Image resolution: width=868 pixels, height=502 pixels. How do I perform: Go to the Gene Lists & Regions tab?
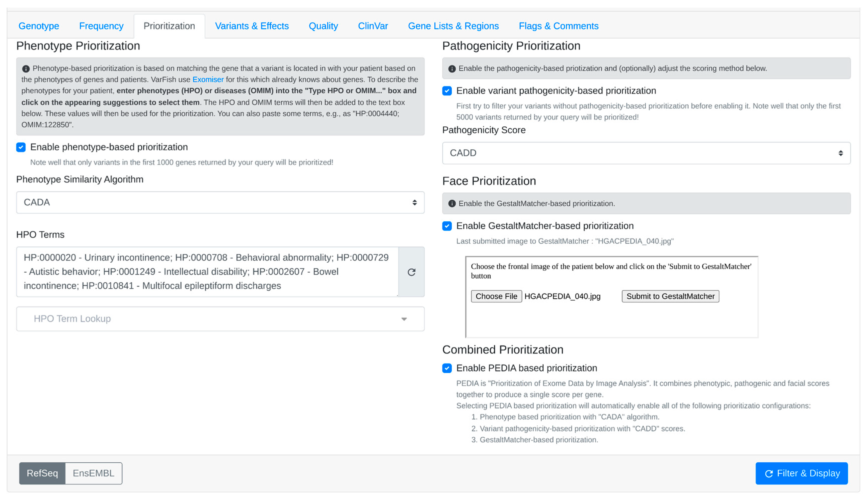click(x=453, y=26)
